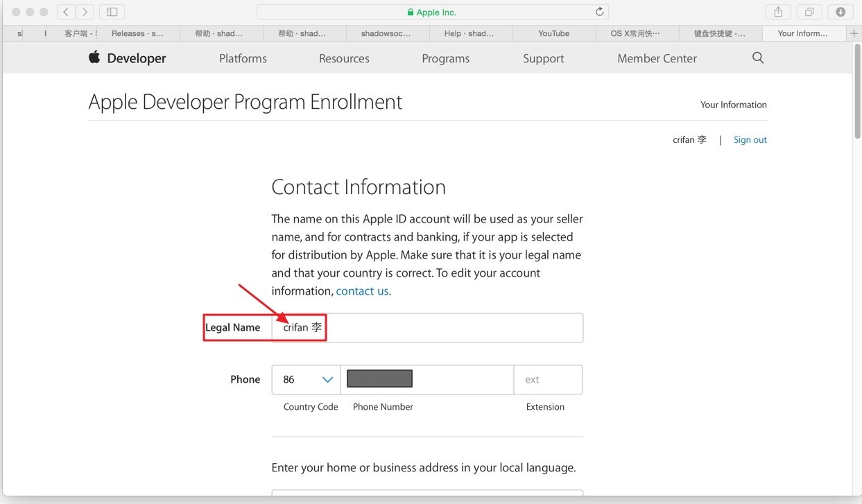Click the Extension caption

click(x=545, y=407)
